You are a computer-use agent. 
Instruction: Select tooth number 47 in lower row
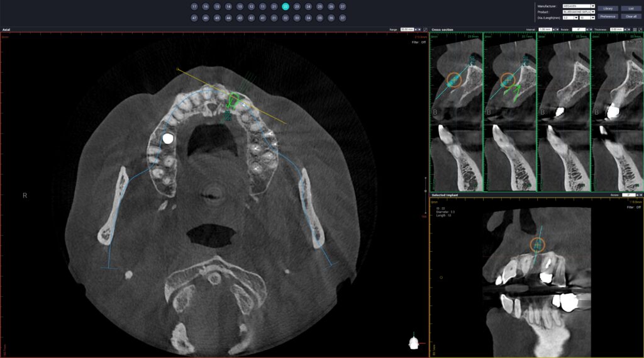click(x=194, y=18)
